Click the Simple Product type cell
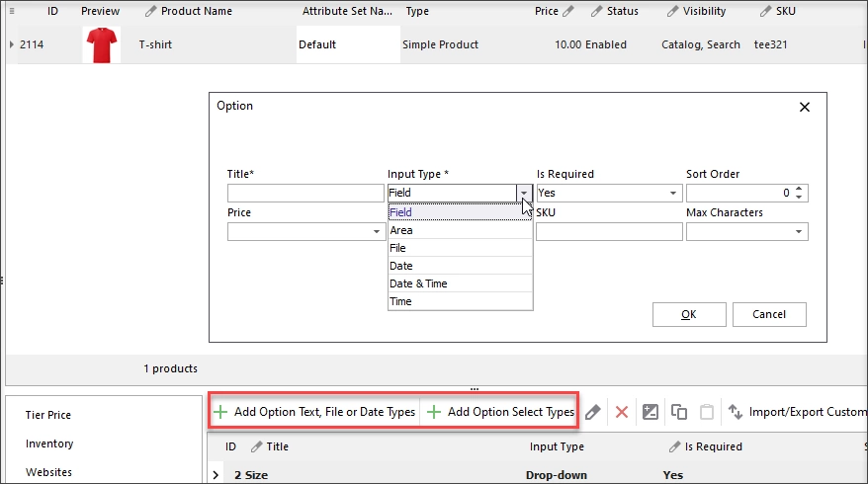The height and width of the screenshot is (484, 868). pos(440,44)
